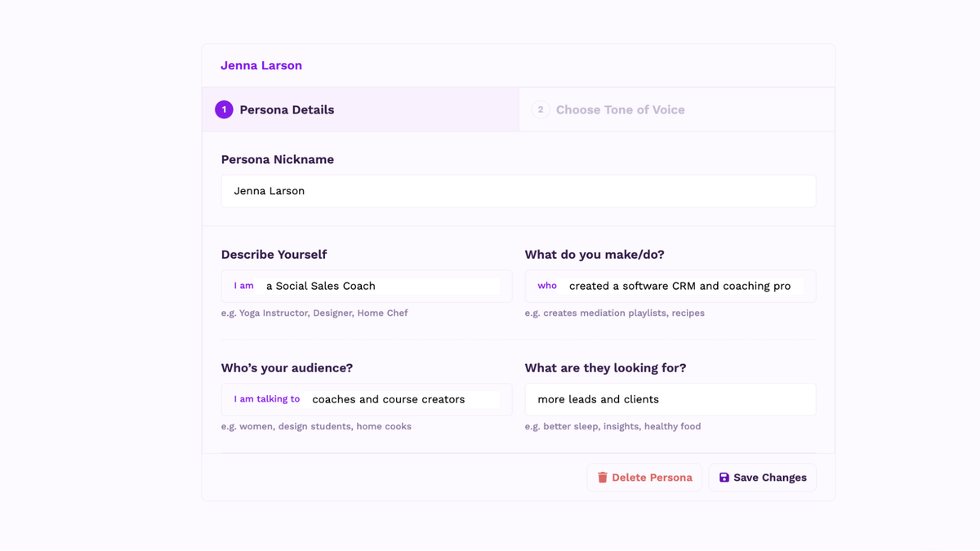Click the audience field containing coaches and course creators
This screenshot has height=551, width=980.
[x=408, y=399]
